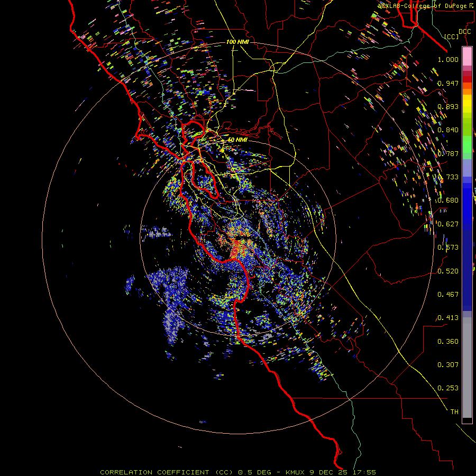Click the 0.840 scale value

pos(448,130)
